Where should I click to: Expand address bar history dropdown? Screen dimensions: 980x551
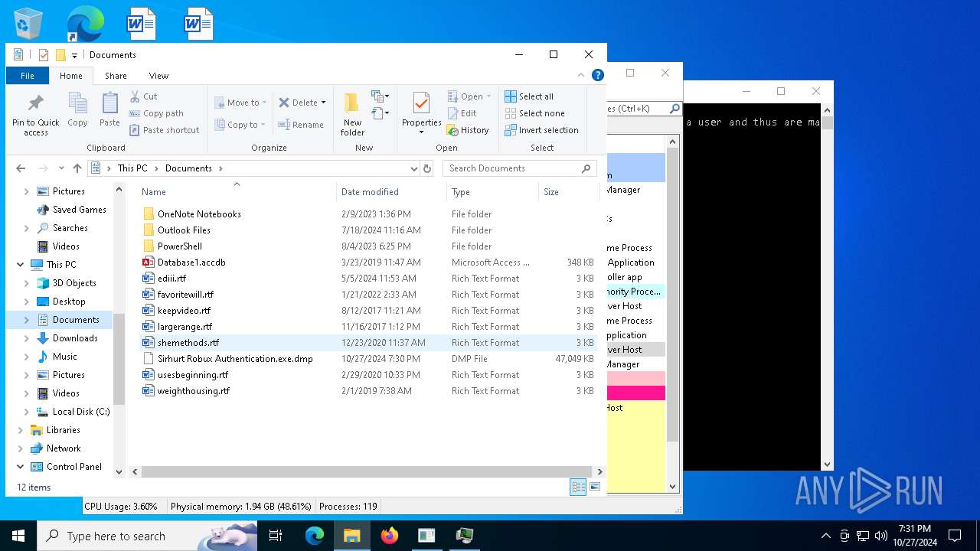tap(413, 168)
